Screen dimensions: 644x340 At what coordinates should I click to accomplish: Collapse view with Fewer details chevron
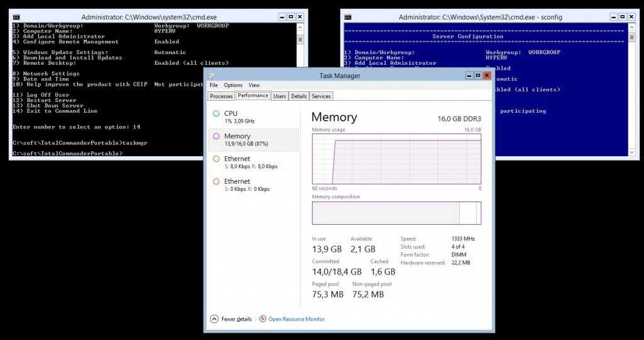[214, 319]
